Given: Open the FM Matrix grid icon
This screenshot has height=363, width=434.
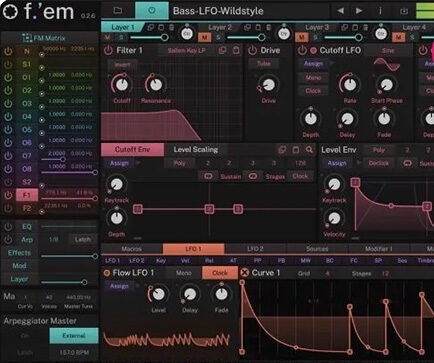Looking at the screenshot, I should tap(27, 38).
